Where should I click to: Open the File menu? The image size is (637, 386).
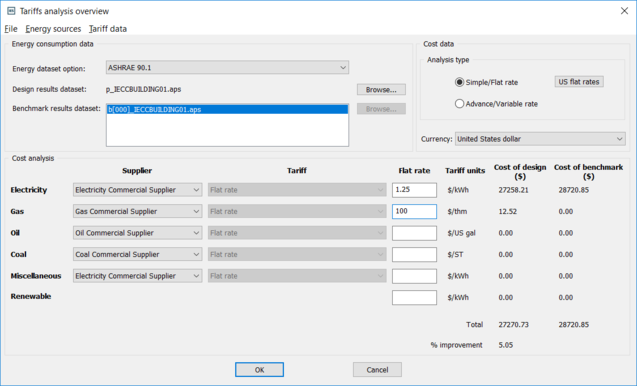(x=11, y=29)
